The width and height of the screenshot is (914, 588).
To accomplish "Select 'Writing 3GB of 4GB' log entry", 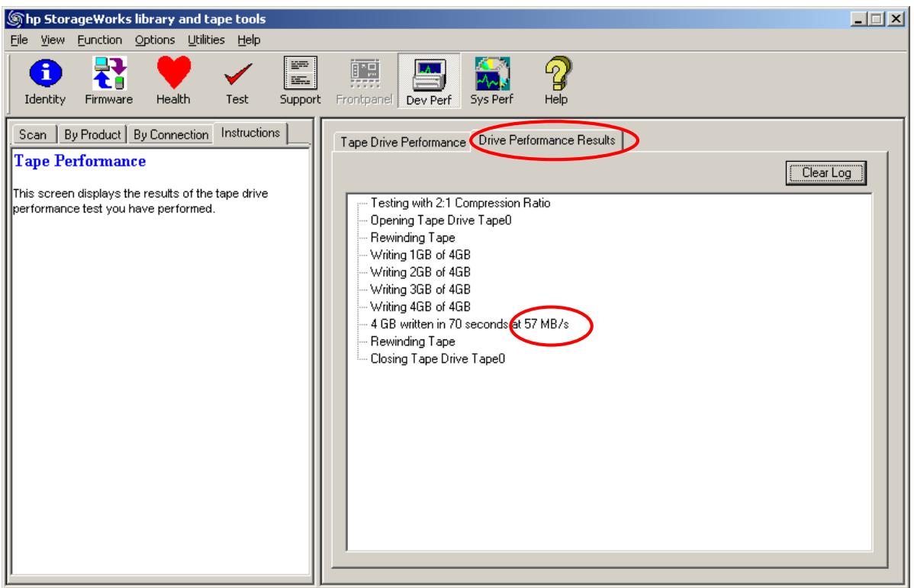I will coord(420,290).
